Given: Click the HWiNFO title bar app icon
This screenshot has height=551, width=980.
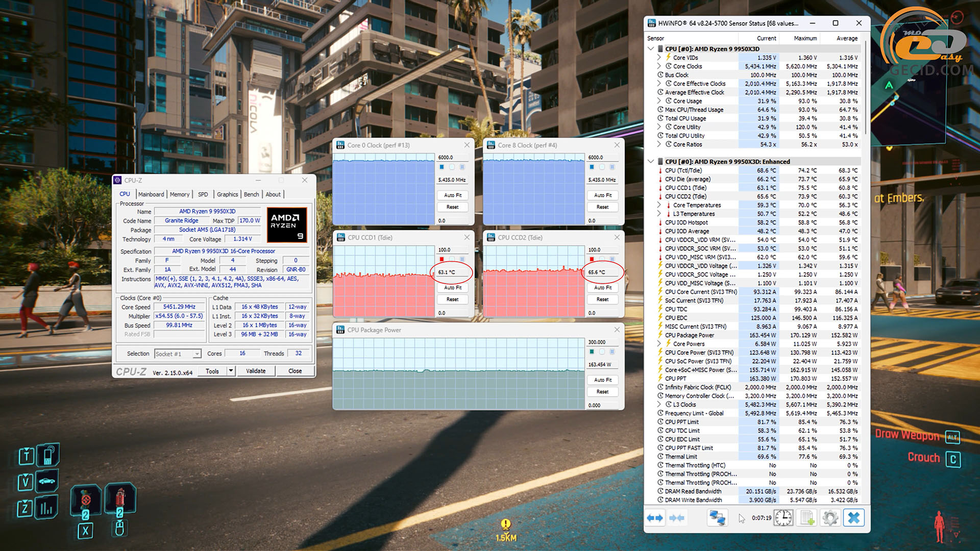Looking at the screenshot, I should click(652, 23).
